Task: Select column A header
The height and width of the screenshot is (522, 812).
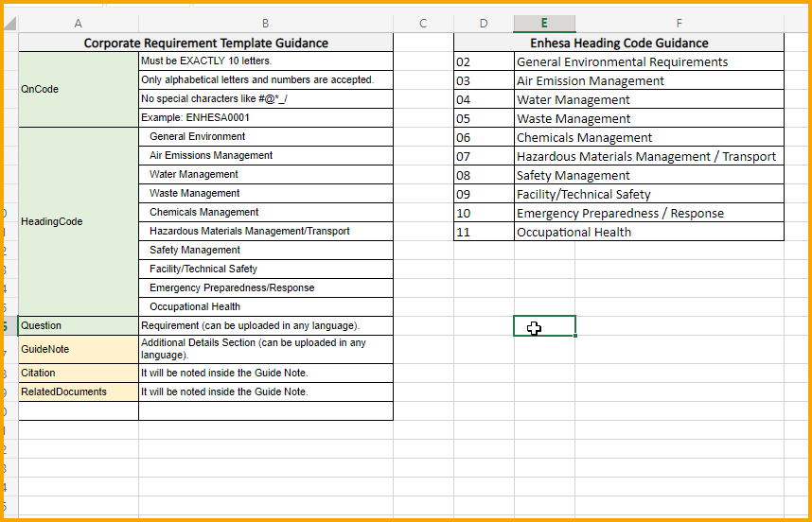Action: pos(79,24)
